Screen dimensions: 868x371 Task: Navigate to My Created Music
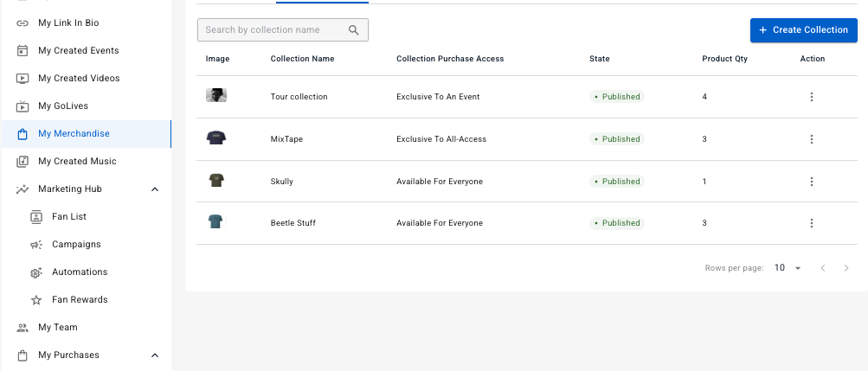pos(77,162)
